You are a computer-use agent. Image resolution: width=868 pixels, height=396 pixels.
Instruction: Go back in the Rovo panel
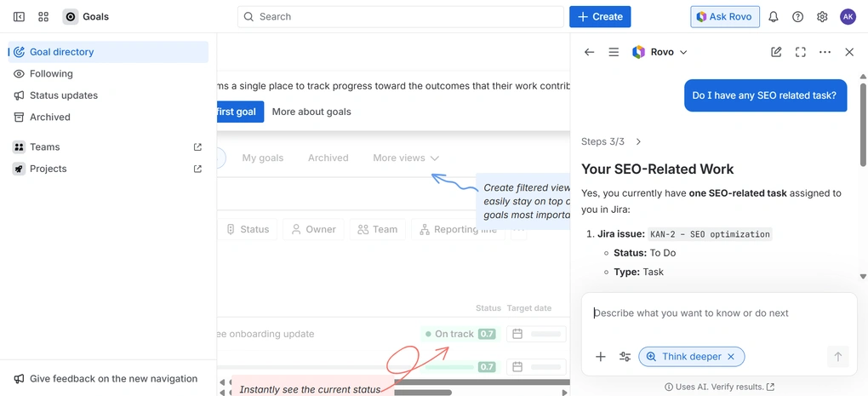tap(589, 52)
